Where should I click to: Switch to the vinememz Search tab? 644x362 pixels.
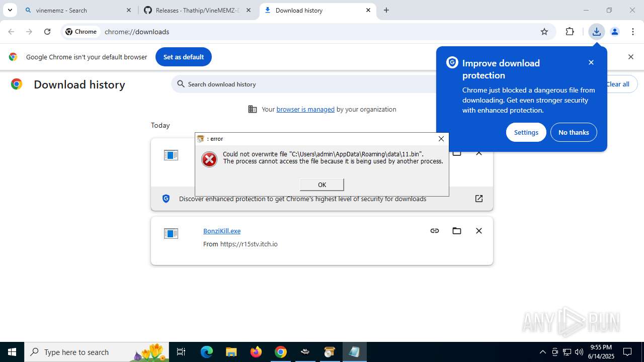pyautogui.click(x=78, y=10)
